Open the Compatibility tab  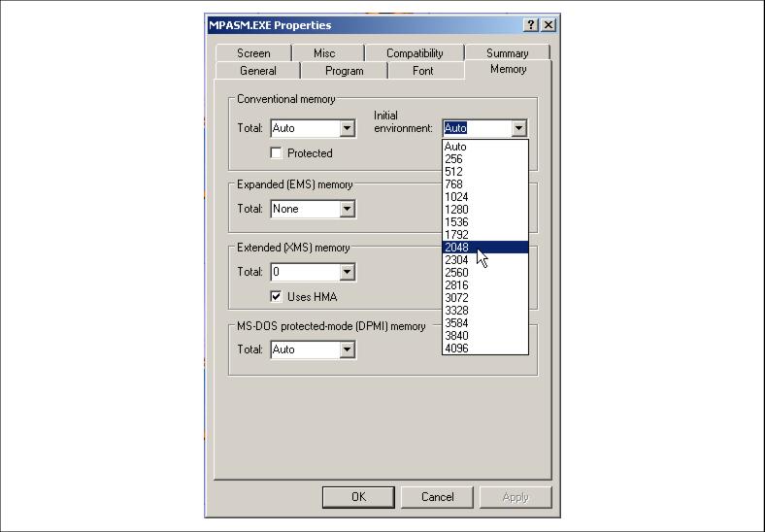coord(415,52)
